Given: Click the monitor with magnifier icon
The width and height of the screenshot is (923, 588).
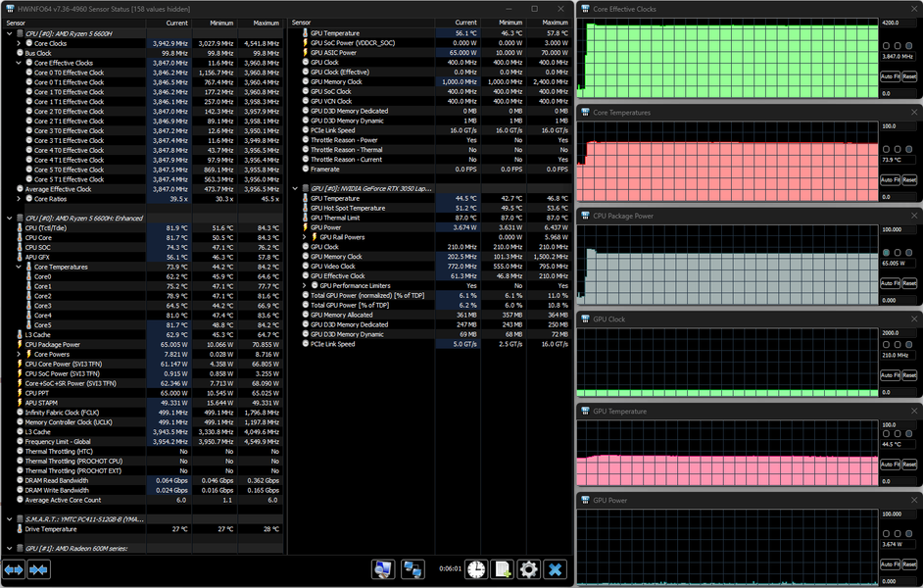Looking at the screenshot, I should (x=384, y=569).
